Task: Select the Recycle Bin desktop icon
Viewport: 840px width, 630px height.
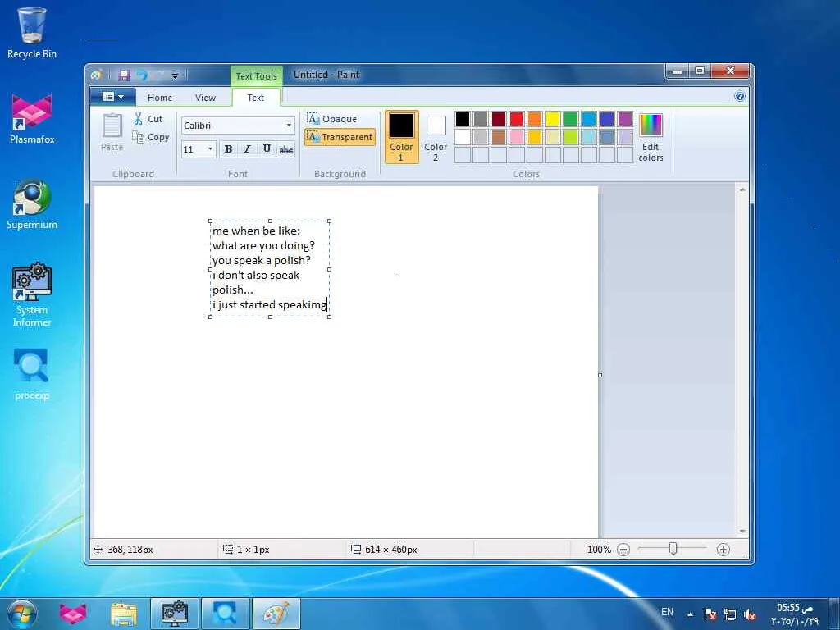Action: point(32,33)
